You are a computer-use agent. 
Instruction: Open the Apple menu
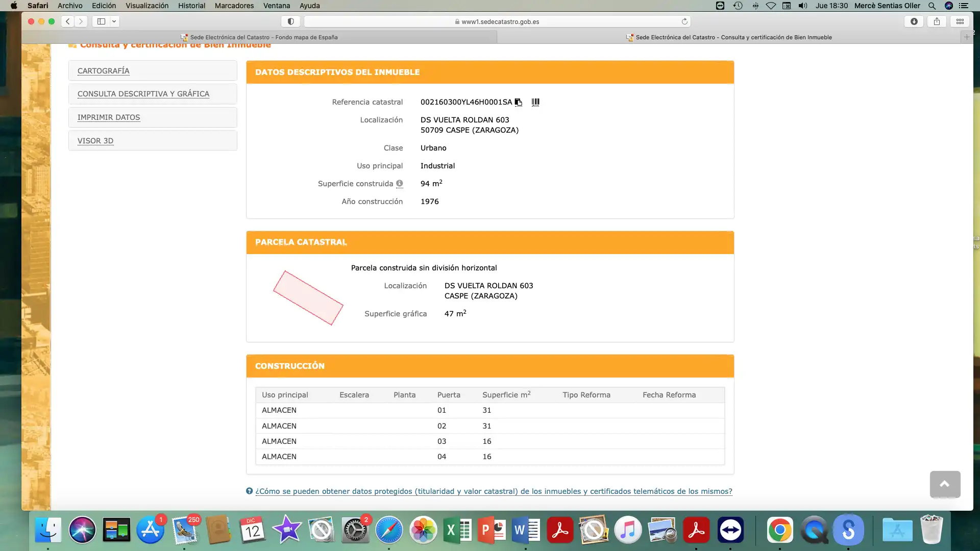click(x=14, y=6)
